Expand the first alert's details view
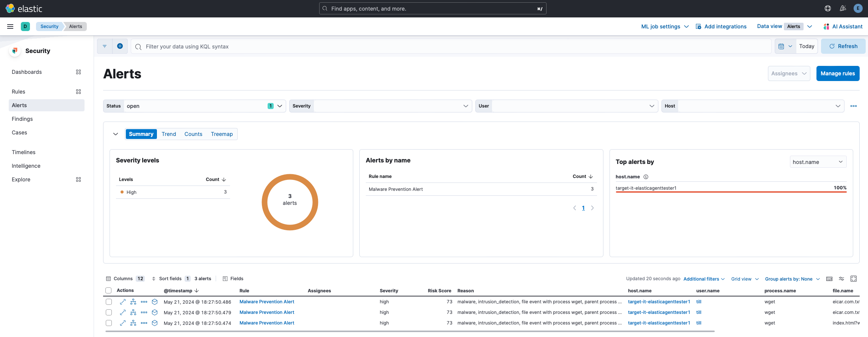The height and width of the screenshot is (337, 868). [123, 302]
